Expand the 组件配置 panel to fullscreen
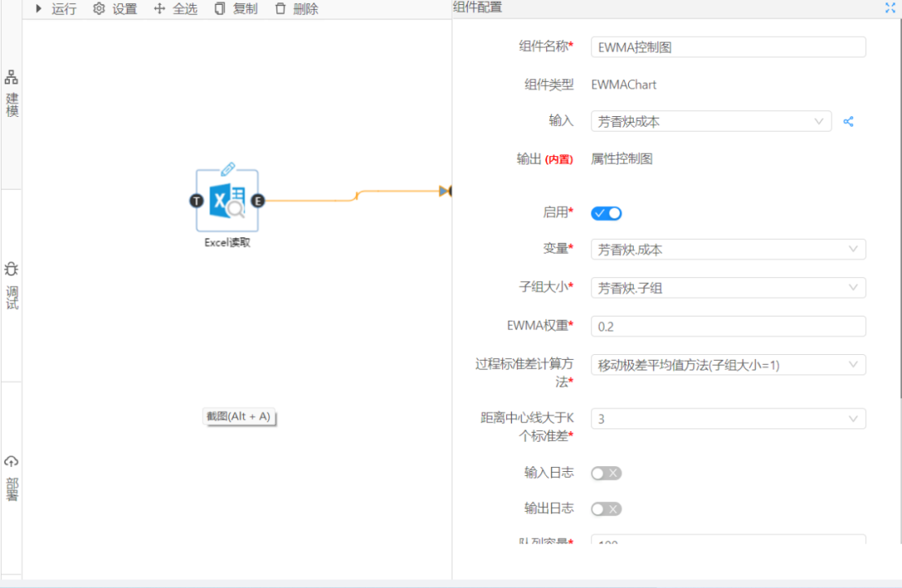Screen dimensions: 902x588 click(x=889, y=8)
